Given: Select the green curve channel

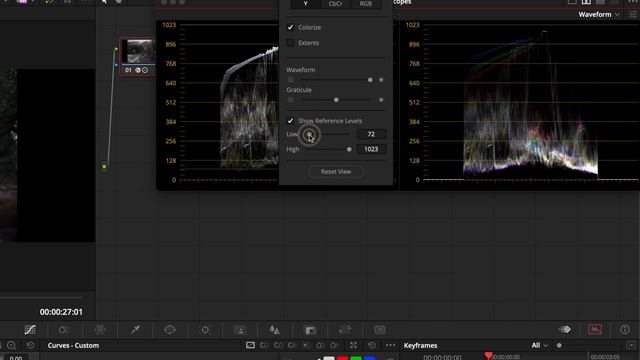Looking at the screenshot, I should pos(356,358).
